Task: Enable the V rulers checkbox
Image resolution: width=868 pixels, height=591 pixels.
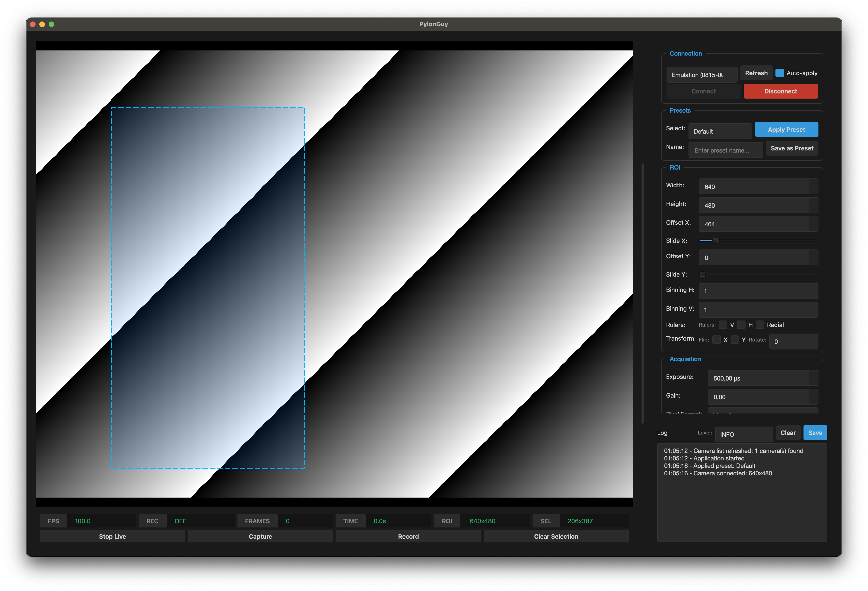Action: (723, 324)
